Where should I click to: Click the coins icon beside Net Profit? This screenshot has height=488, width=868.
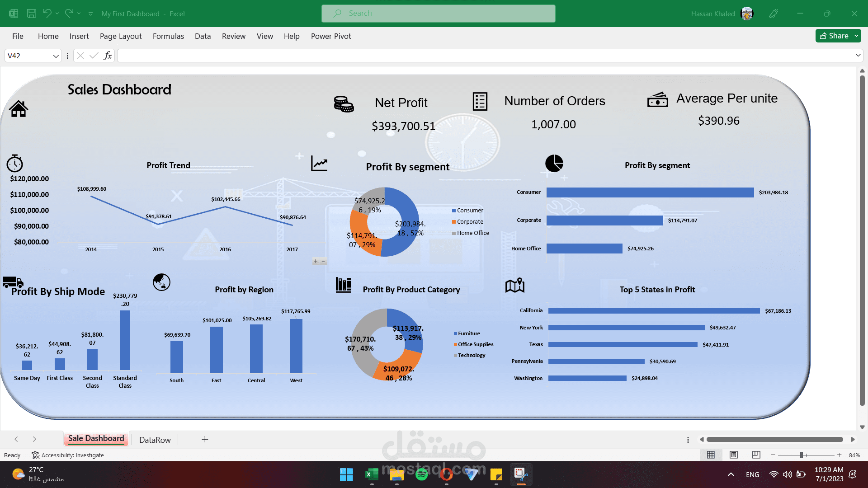click(344, 104)
